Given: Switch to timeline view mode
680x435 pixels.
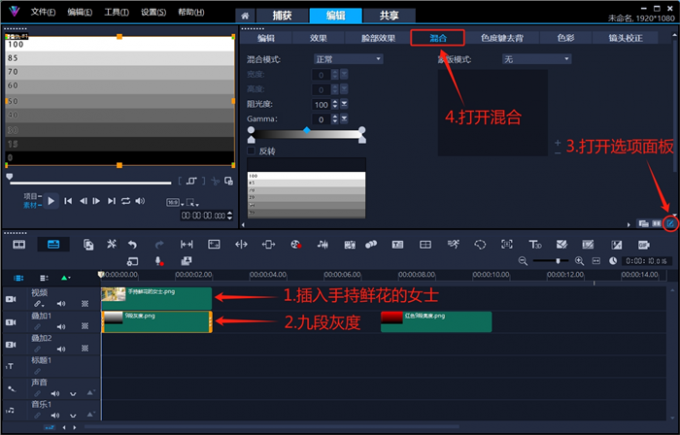Looking at the screenshot, I should [x=53, y=245].
